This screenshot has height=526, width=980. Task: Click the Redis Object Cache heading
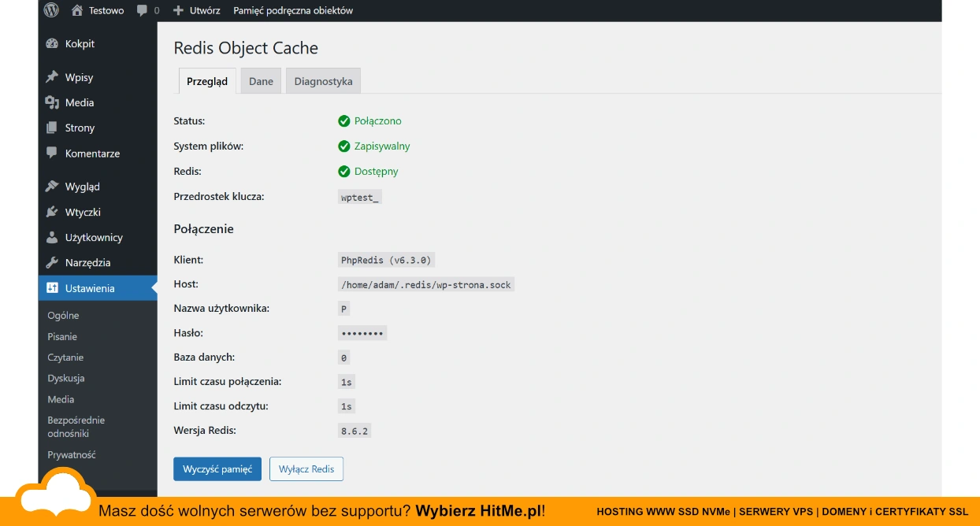tap(246, 48)
